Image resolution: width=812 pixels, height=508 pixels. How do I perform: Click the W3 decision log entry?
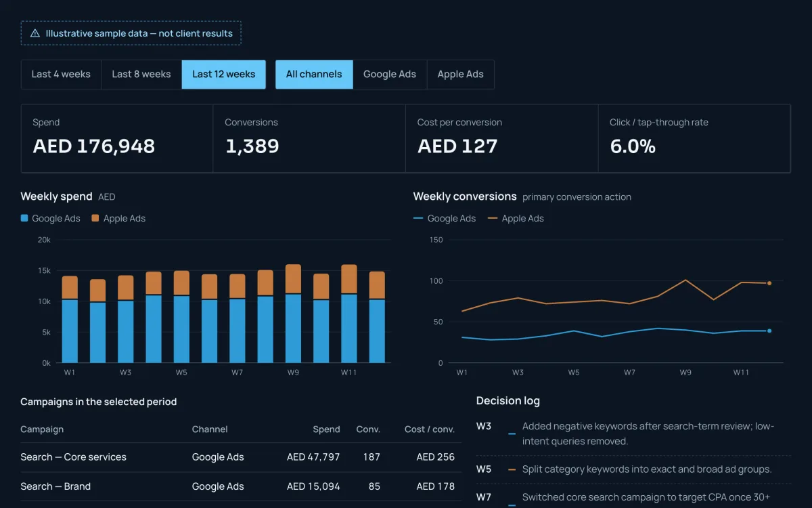[633, 433]
